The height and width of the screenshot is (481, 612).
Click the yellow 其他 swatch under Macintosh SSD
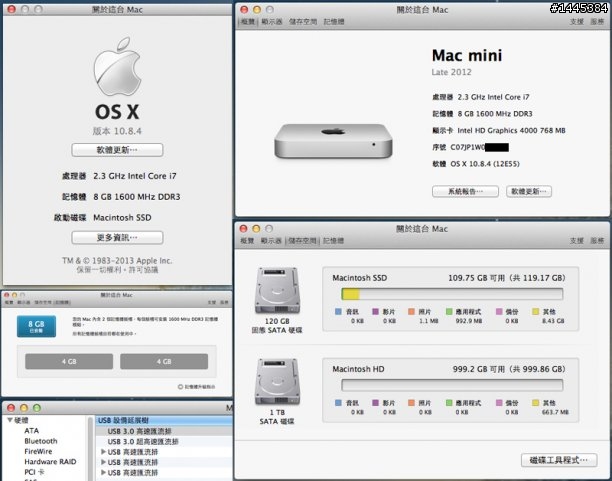(536, 312)
